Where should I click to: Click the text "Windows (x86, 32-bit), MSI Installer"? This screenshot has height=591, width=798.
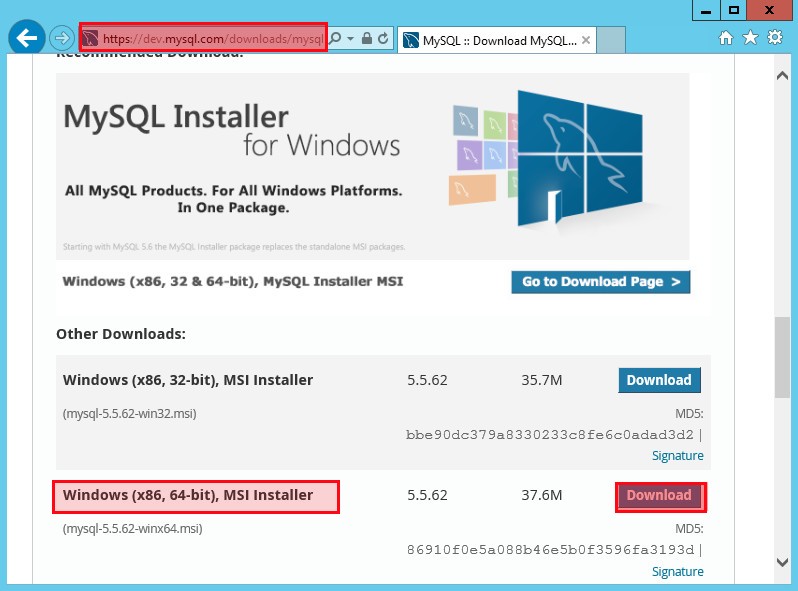(188, 380)
